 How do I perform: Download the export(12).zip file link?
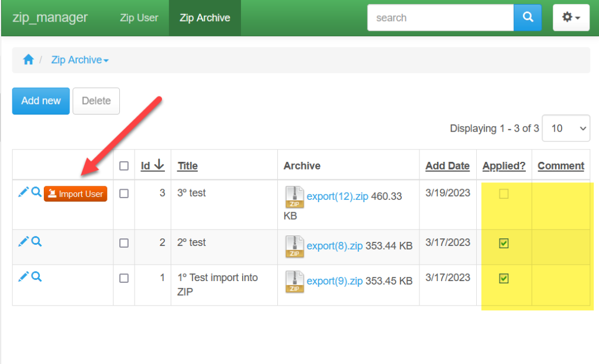coord(337,196)
